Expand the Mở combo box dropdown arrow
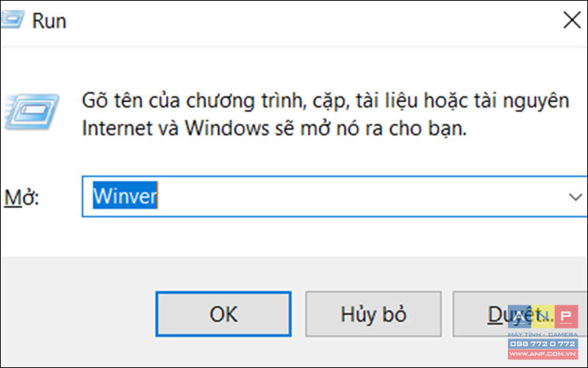588x368 pixels. point(575,197)
